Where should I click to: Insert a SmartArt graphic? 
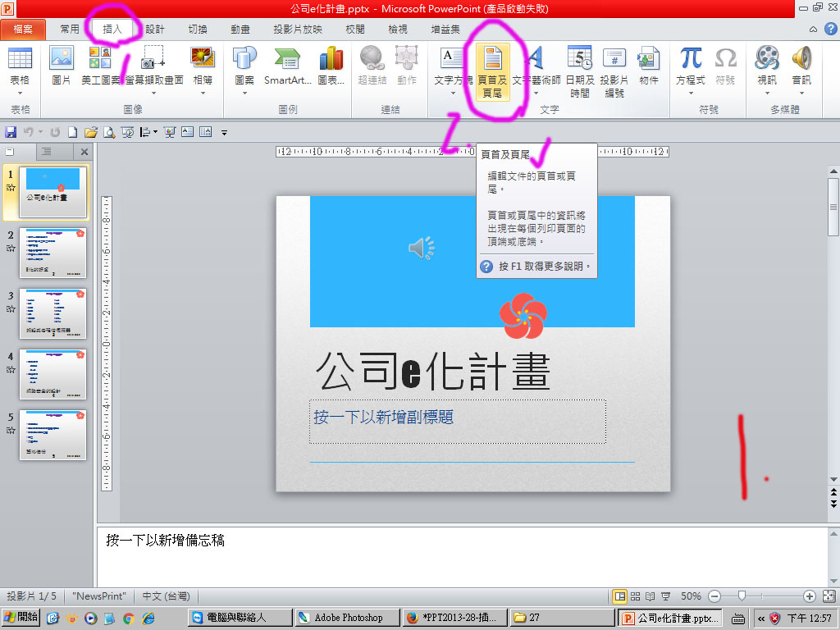[x=287, y=59]
